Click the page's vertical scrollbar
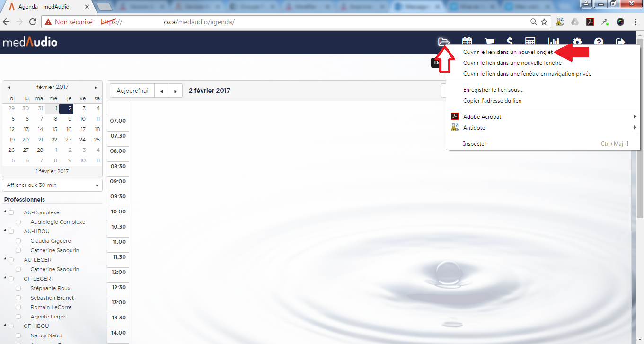This screenshot has height=344, width=644. coord(640,189)
